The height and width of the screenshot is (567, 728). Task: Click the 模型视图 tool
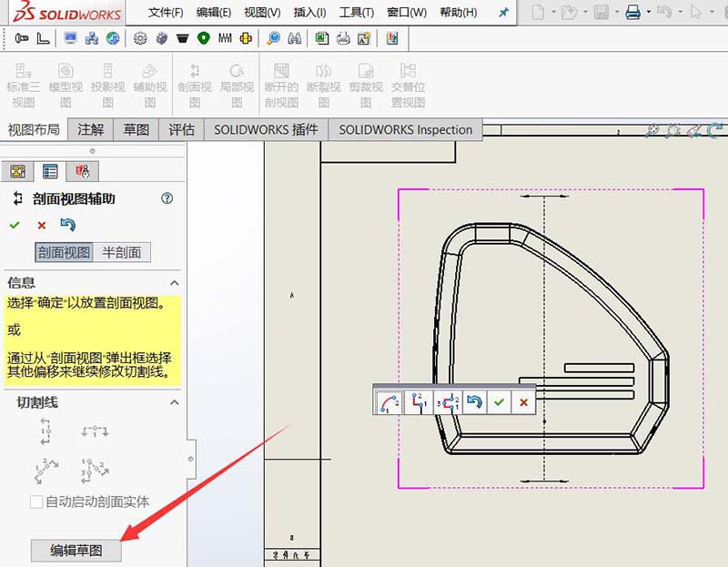point(66,85)
